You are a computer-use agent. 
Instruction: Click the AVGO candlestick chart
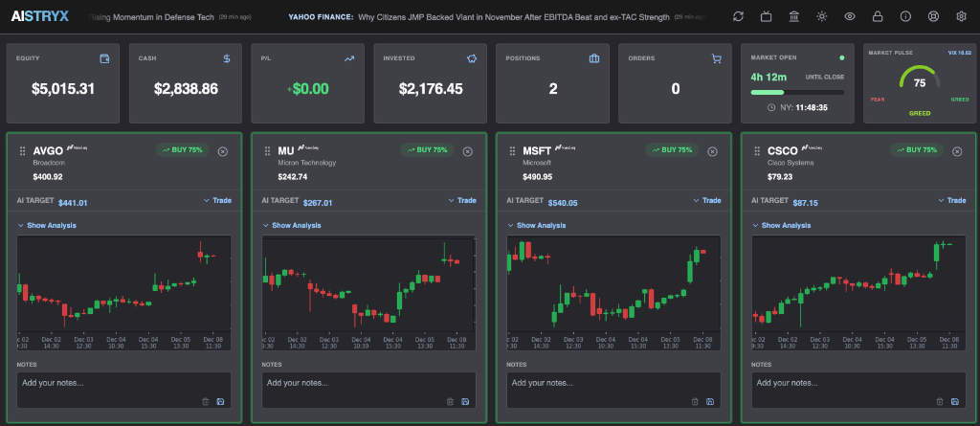tap(123, 293)
